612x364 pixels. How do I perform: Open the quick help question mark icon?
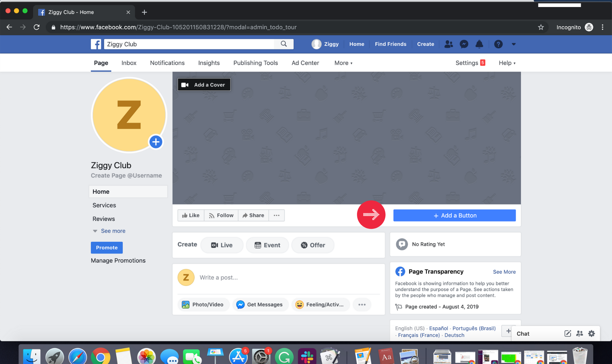(x=498, y=44)
